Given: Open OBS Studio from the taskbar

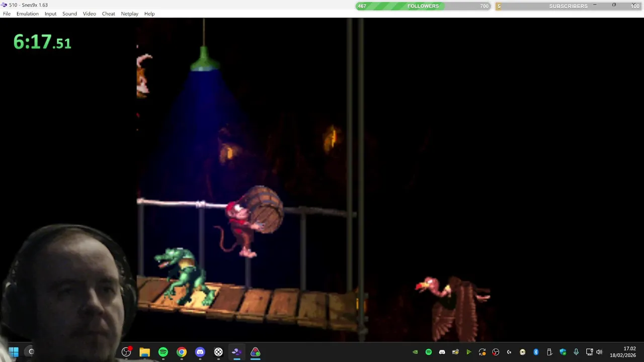Looking at the screenshot, I should (x=126, y=352).
